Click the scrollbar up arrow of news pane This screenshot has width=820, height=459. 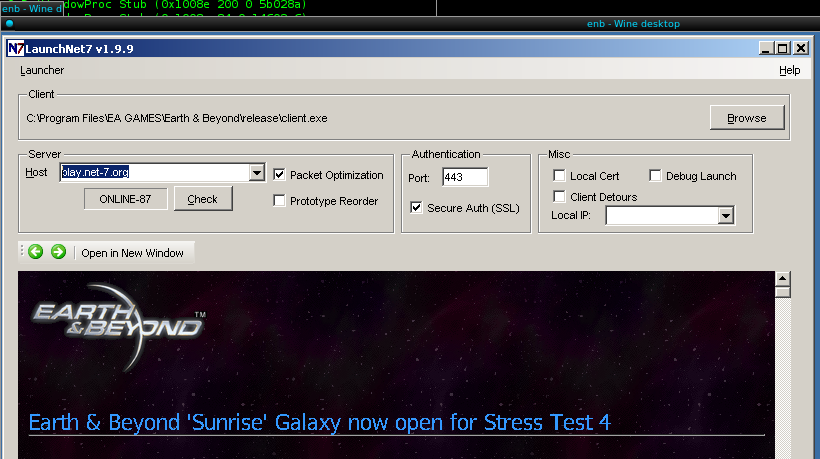point(782,278)
